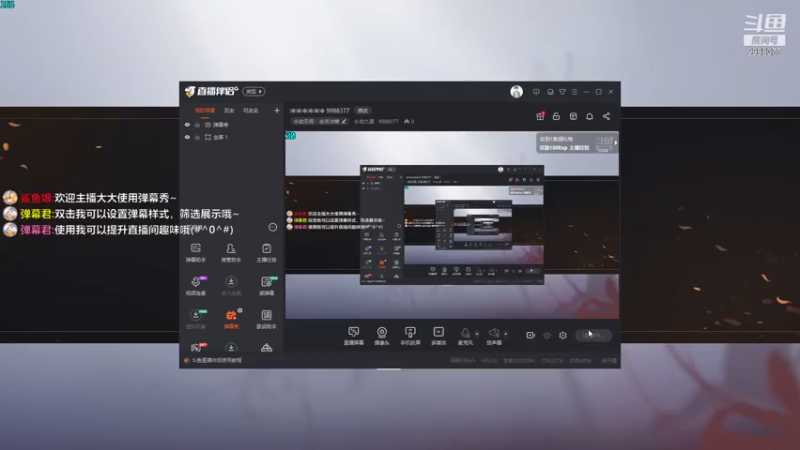Collapse tools panel with round minus icon
The height and width of the screenshot is (450, 800).
pyautogui.click(x=272, y=227)
